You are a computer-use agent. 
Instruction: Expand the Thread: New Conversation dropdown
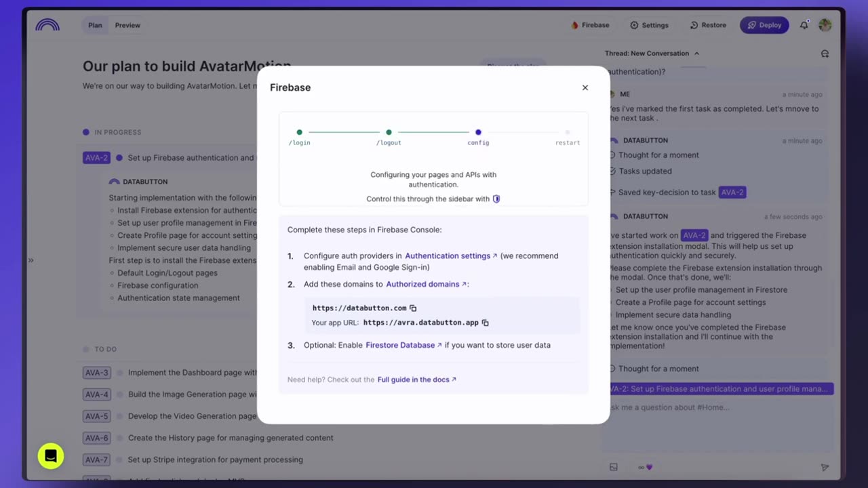click(x=652, y=54)
